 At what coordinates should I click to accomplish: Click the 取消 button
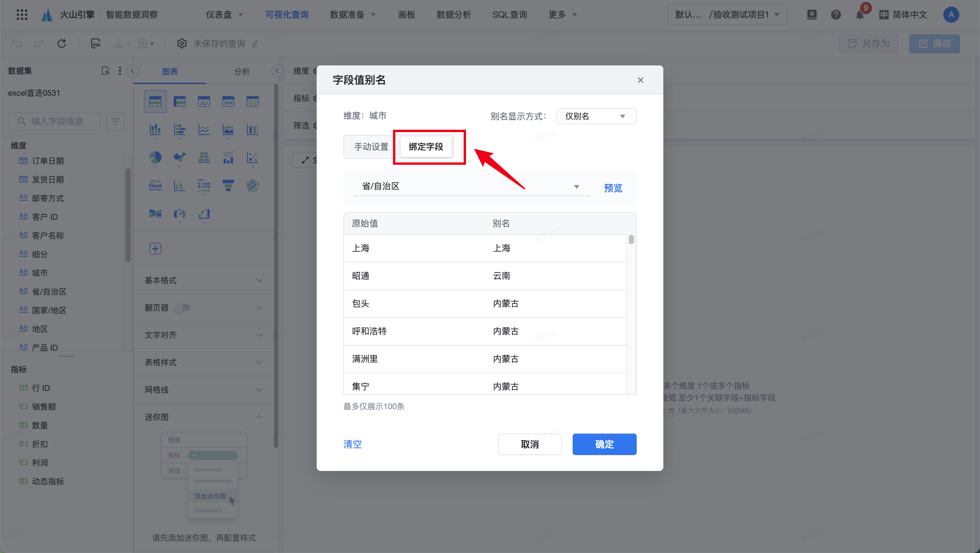(530, 444)
